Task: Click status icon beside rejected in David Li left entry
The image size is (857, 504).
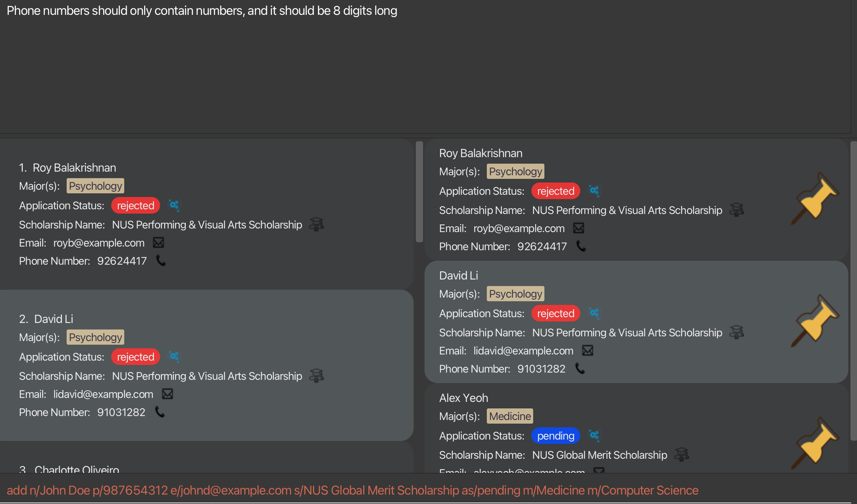Action: 174,357
